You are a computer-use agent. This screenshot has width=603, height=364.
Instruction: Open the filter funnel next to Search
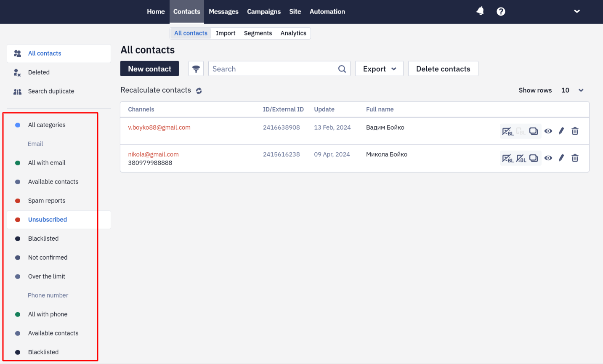pyautogui.click(x=196, y=69)
